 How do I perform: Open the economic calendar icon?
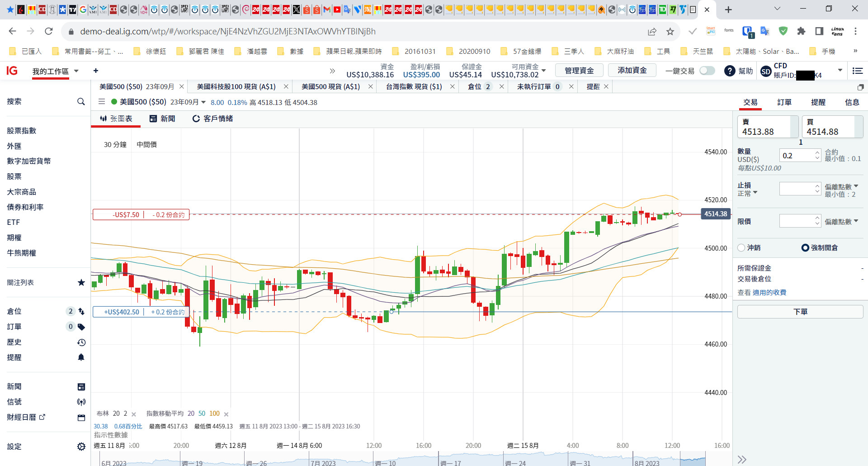click(x=81, y=417)
